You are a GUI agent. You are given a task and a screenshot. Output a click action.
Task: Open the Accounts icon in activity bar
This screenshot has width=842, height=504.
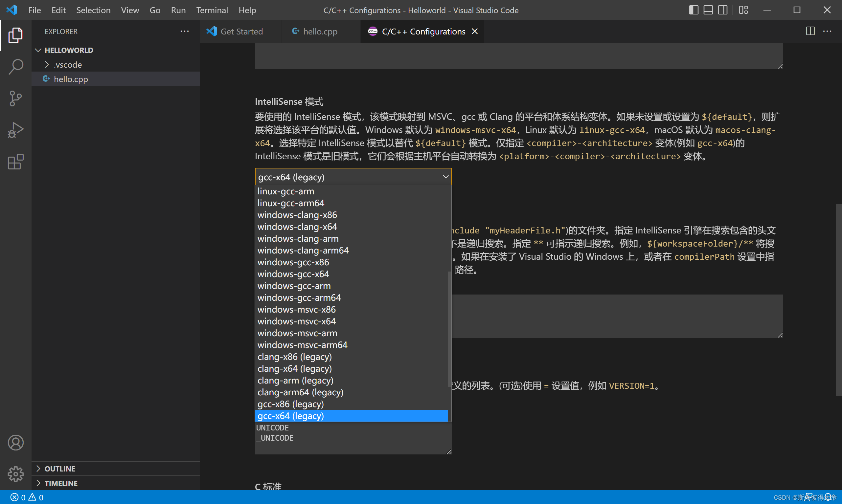point(16,443)
